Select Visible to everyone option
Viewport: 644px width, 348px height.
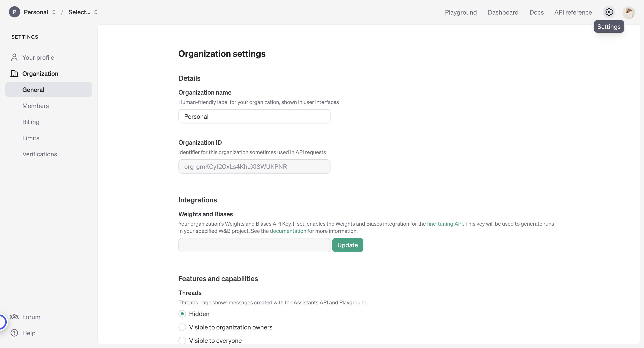pyautogui.click(x=182, y=340)
